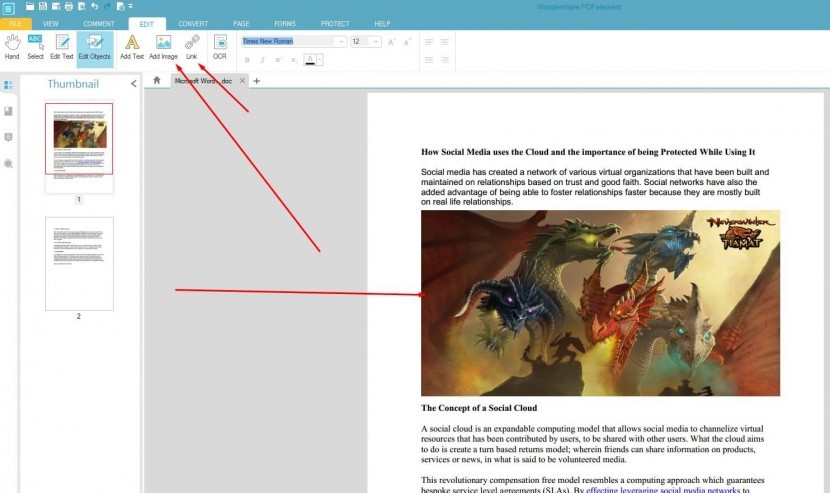This screenshot has height=493, width=830.
Task: Align text right
Action: point(445,60)
